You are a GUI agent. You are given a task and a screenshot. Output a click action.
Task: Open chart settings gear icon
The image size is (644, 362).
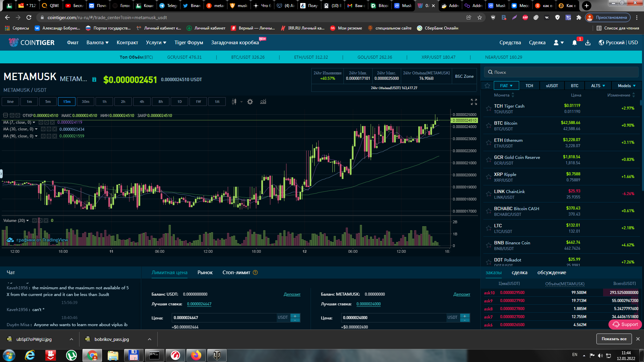[x=250, y=102]
